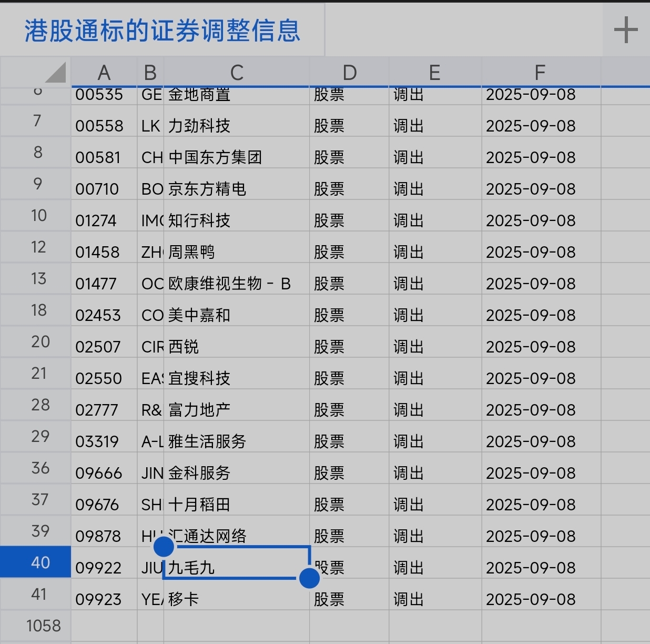Viewport: 650px width, 644px height.
Task: Select row 28 header
Action: click(x=35, y=405)
